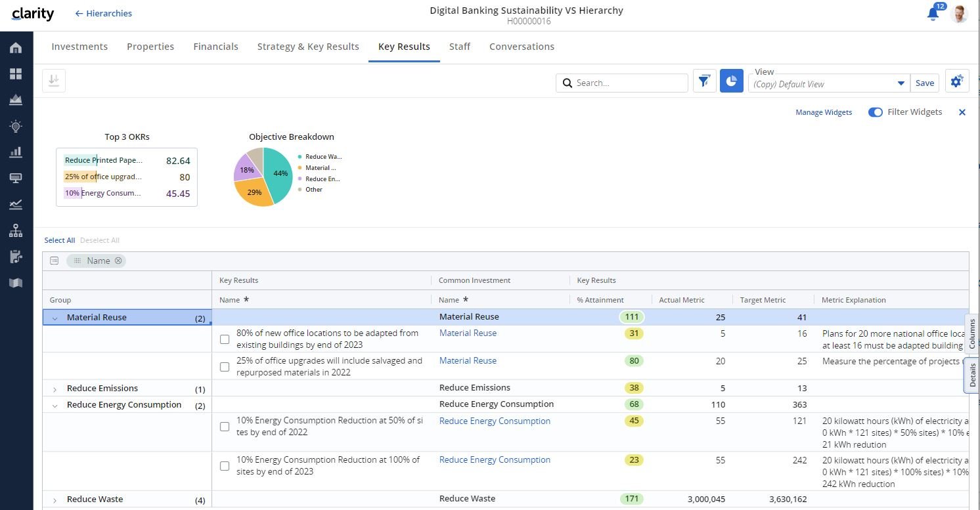Screen dimensions: 980x510
Task: Expand the Reduce Emissions group
Action: 55,389
